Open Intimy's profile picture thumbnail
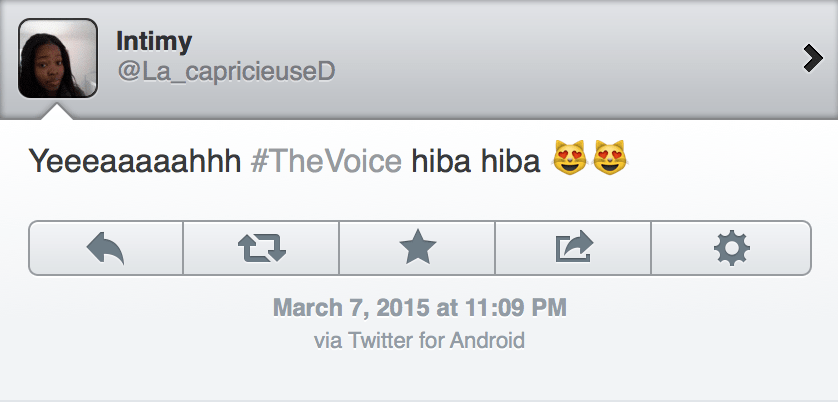This screenshot has height=402, width=838. coord(58,58)
